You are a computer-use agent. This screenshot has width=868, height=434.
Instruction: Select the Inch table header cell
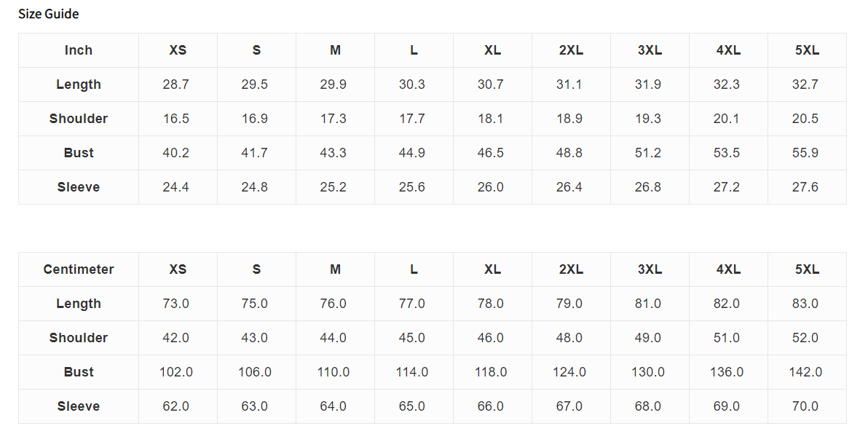(79, 50)
